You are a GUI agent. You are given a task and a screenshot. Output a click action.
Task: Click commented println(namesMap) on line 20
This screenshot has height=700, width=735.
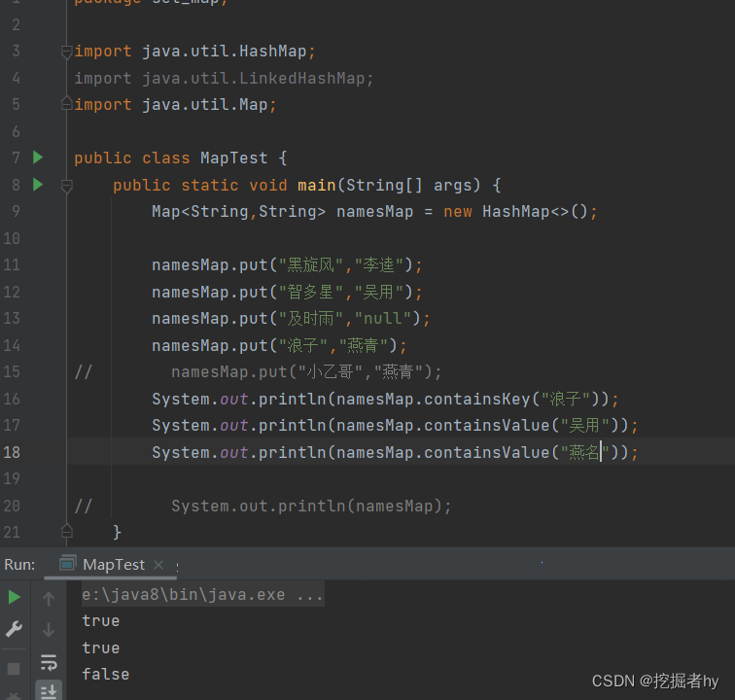tap(311, 506)
